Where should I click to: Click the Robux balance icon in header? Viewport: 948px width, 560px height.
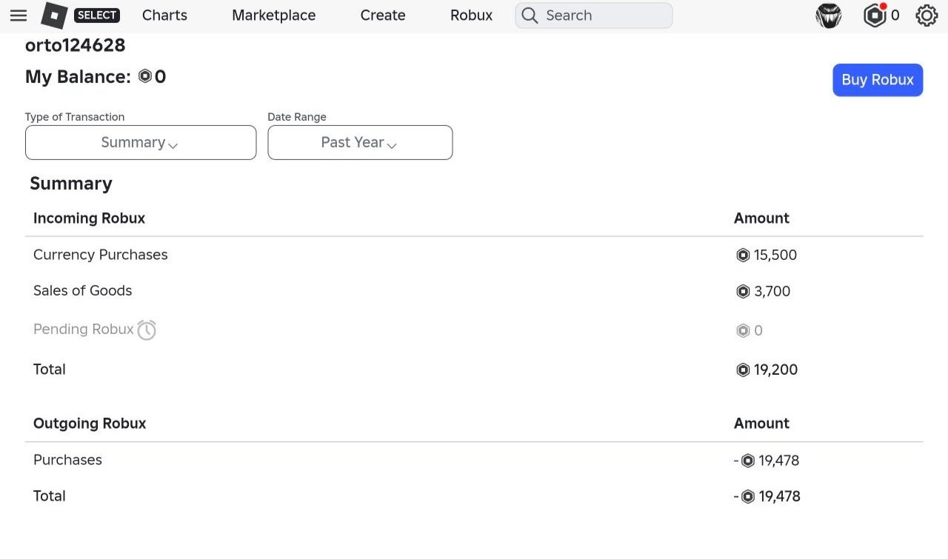(x=875, y=16)
